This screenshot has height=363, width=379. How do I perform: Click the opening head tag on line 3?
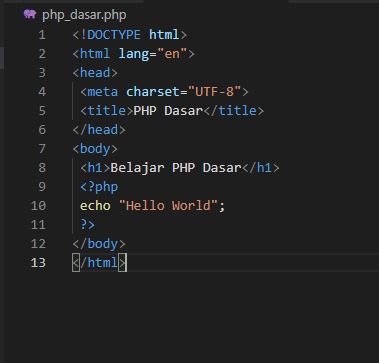95,73
